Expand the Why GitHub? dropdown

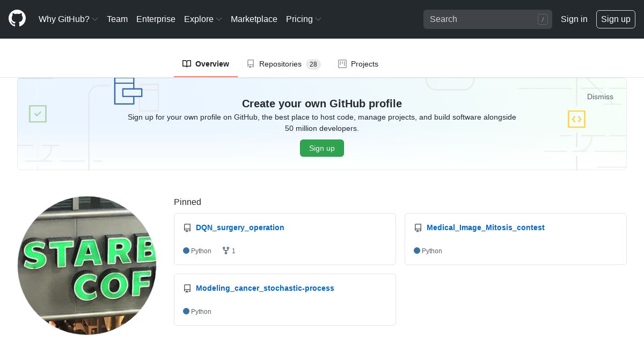68,19
